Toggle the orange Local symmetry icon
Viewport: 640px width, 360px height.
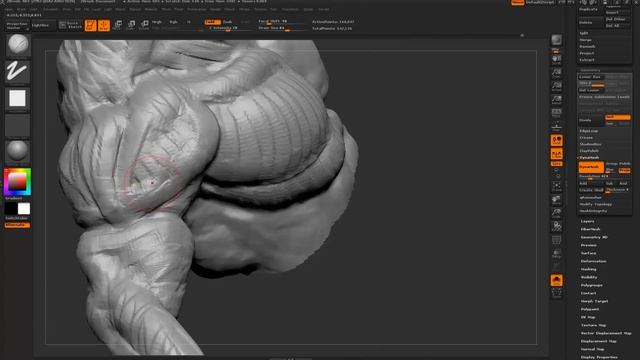(557, 140)
